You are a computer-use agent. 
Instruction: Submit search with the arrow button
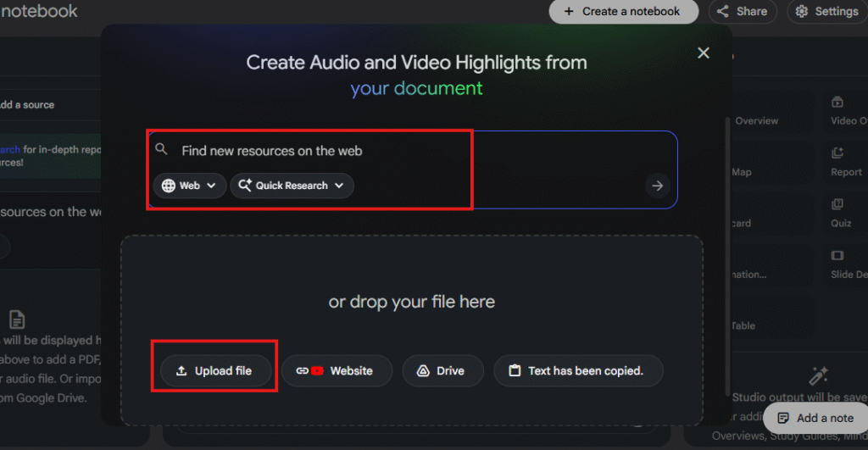[657, 186]
